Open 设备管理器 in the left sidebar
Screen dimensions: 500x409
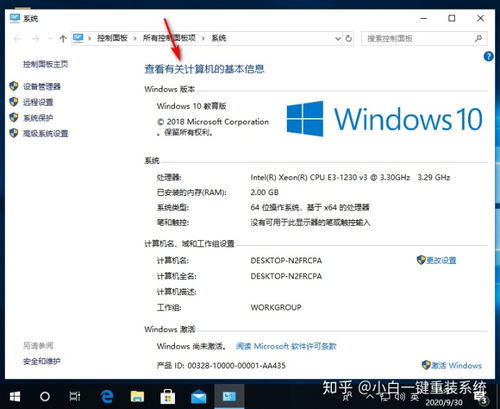[x=42, y=87]
